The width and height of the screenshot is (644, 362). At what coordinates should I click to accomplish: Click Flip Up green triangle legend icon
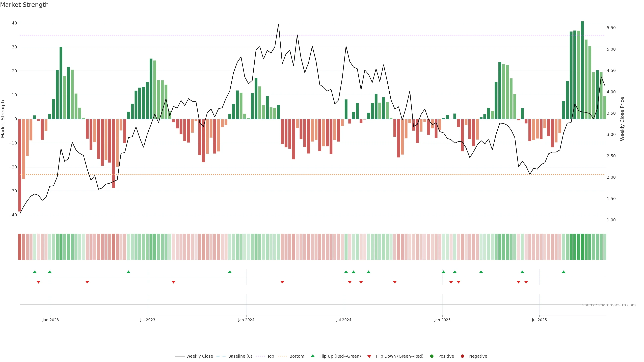pyautogui.click(x=312, y=356)
